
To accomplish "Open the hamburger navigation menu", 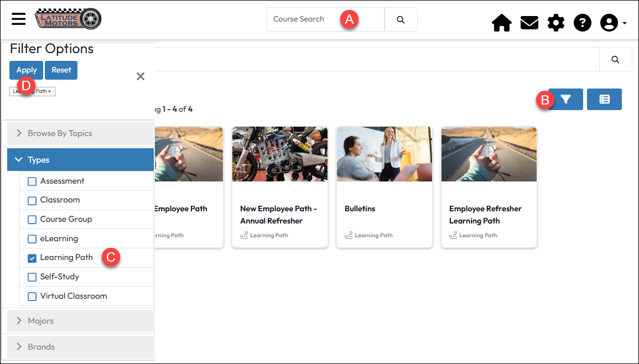I will 19,19.
